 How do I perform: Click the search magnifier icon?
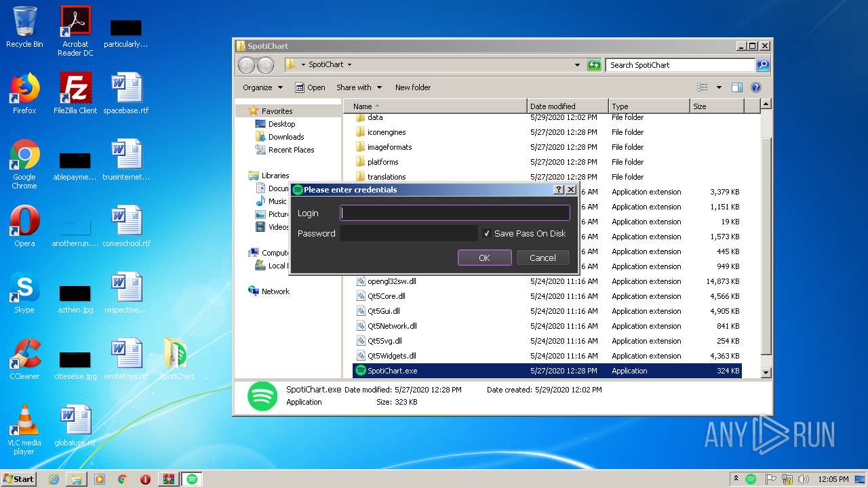[x=763, y=65]
